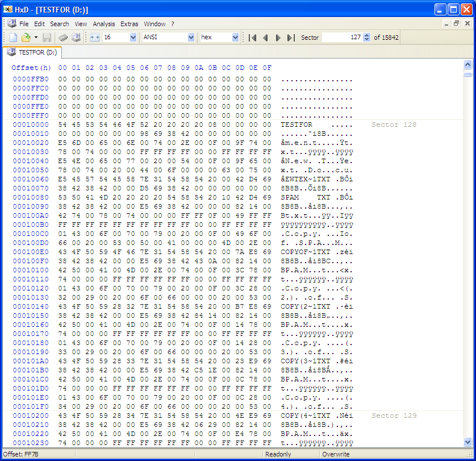476x461 pixels.
Task: Click the COPYOF~1TXT text in ASCII column
Action: [x=306, y=252]
